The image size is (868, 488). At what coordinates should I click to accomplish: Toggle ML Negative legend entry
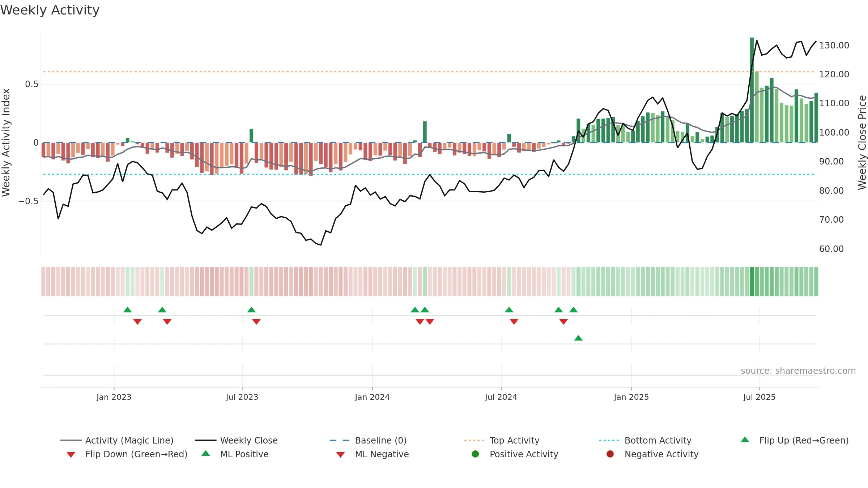(373, 454)
